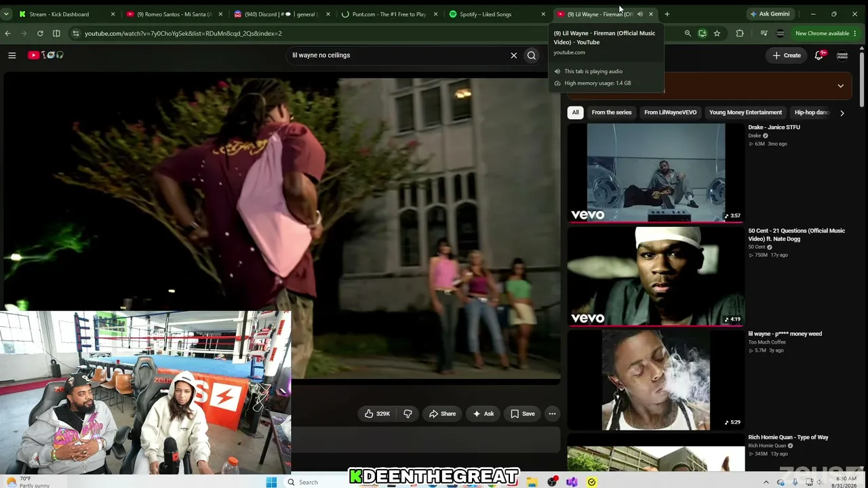868x488 pixels.
Task: Go back in Chrome
Action: (x=7, y=33)
